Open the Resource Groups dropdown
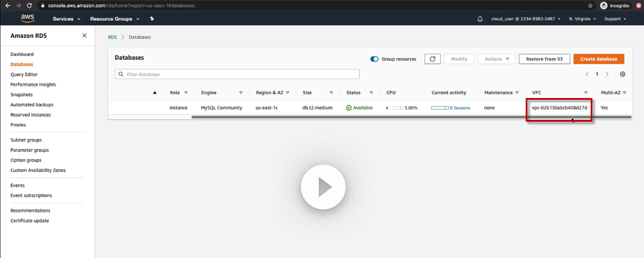The image size is (644, 258). coord(115,19)
